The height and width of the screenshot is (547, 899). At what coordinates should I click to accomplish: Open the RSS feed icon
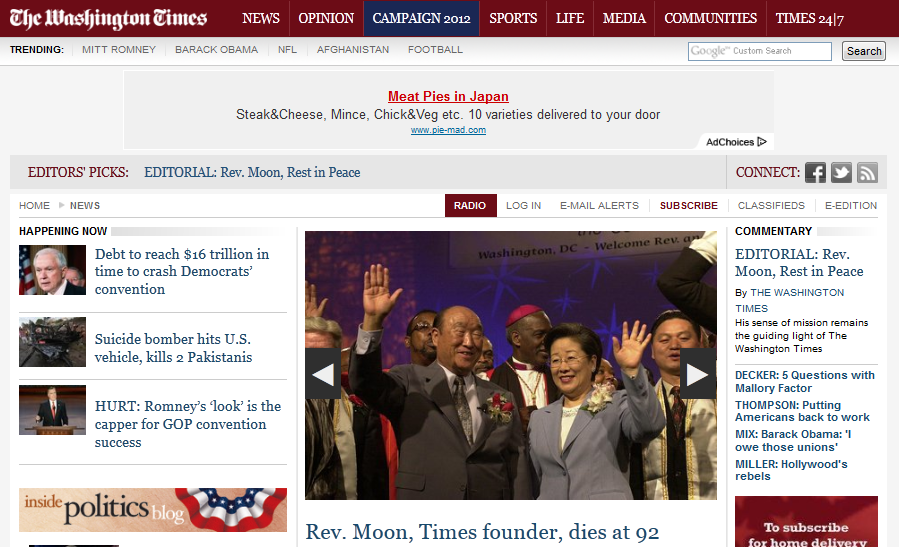pyautogui.click(x=867, y=173)
